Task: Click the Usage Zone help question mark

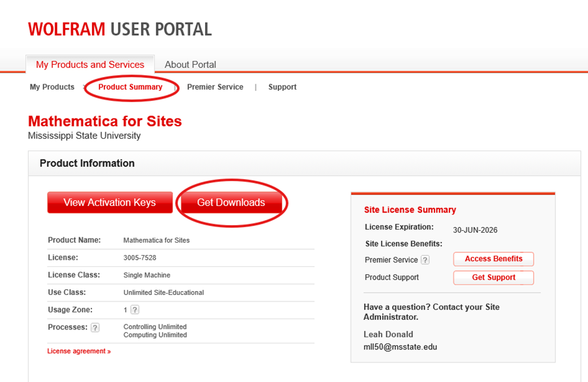Action: tap(135, 309)
